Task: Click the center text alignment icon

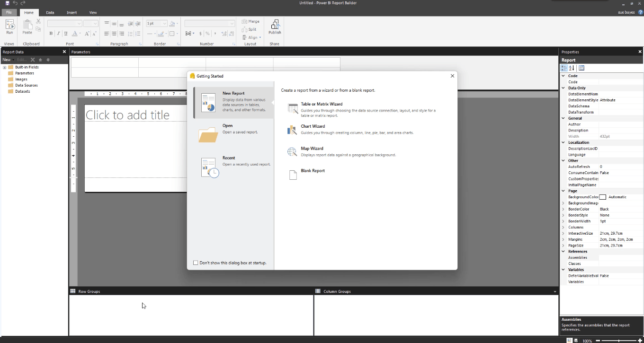Action: point(114,34)
